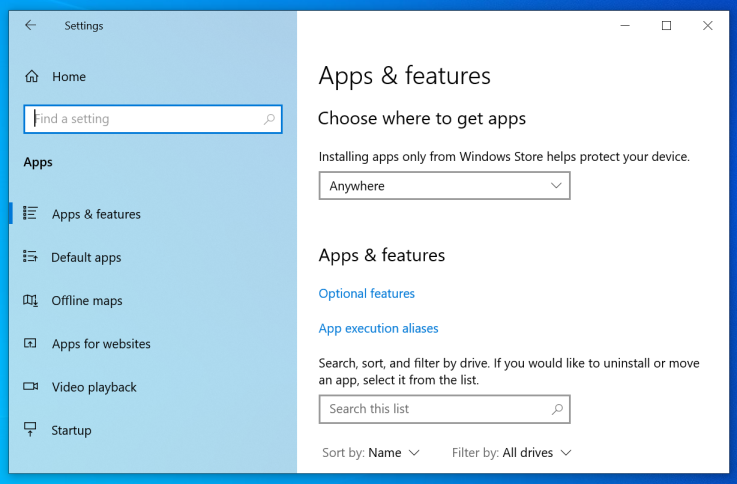Click the Default apps icon

click(x=31, y=257)
